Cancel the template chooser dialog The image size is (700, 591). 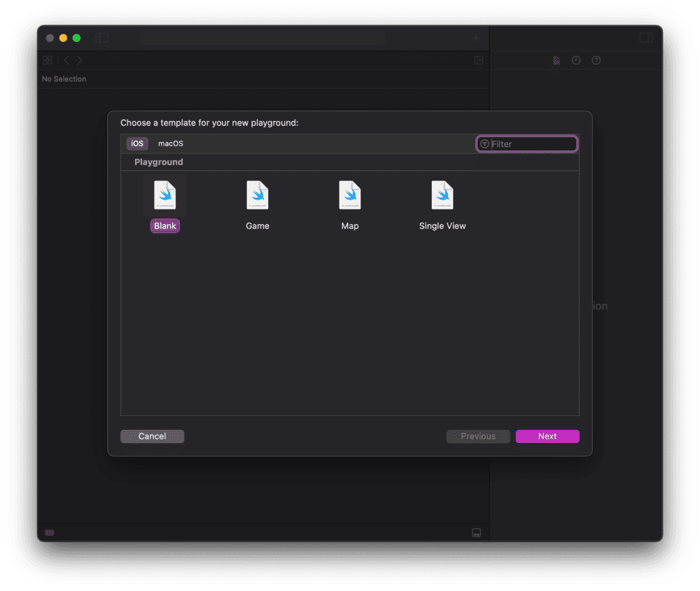152,436
